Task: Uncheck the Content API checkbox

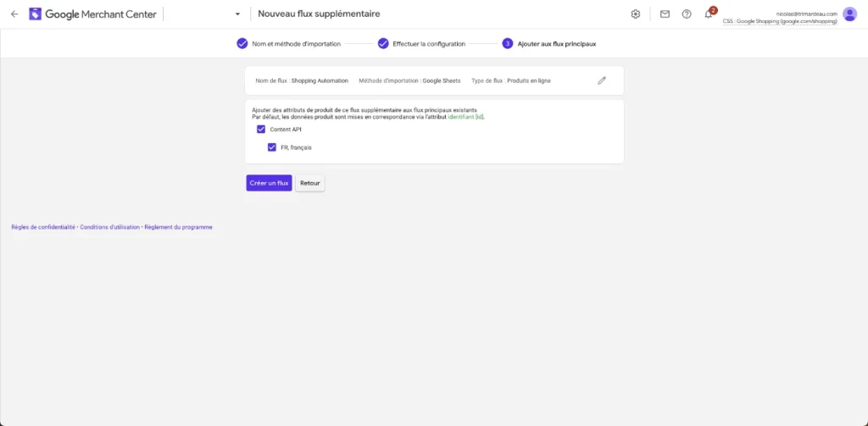Action: [x=261, y=129]
